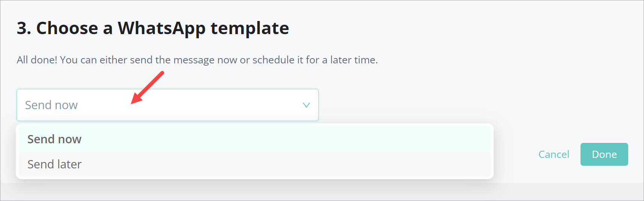Collapse the send time dropdown list

(x=306, y=105)
